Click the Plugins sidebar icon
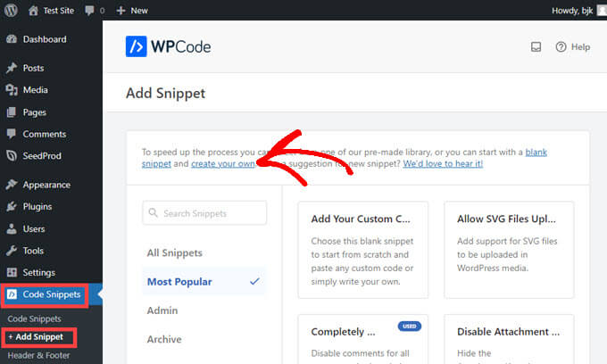This screenshot has width=607, height=364. (x=12, y=206)
